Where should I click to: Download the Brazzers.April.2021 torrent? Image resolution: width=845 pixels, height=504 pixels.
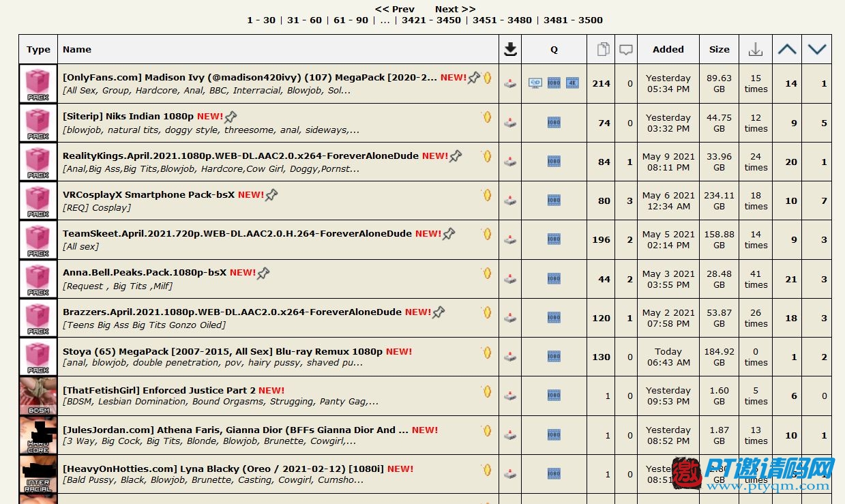(510, 317)
